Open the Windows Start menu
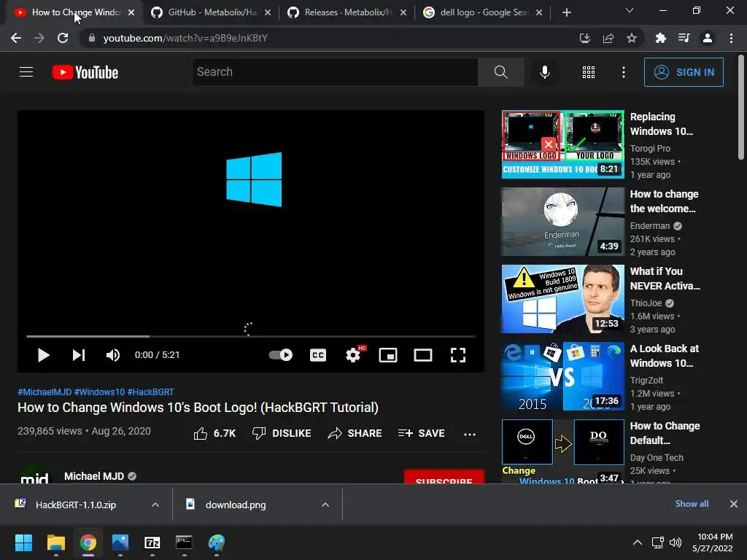The width and height of the screenshot is (747, 560). coord(23,542)
